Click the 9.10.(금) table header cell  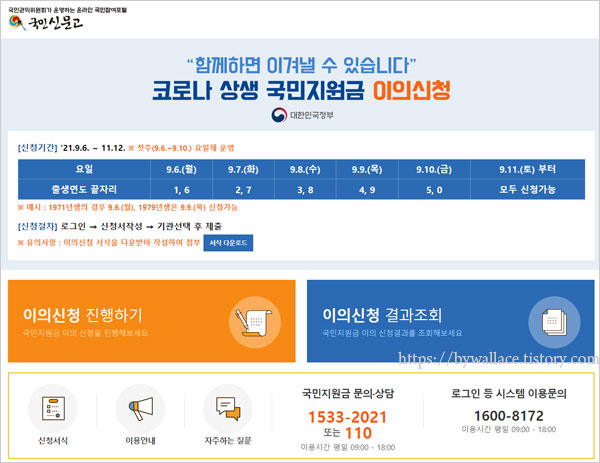click(434, 170)
